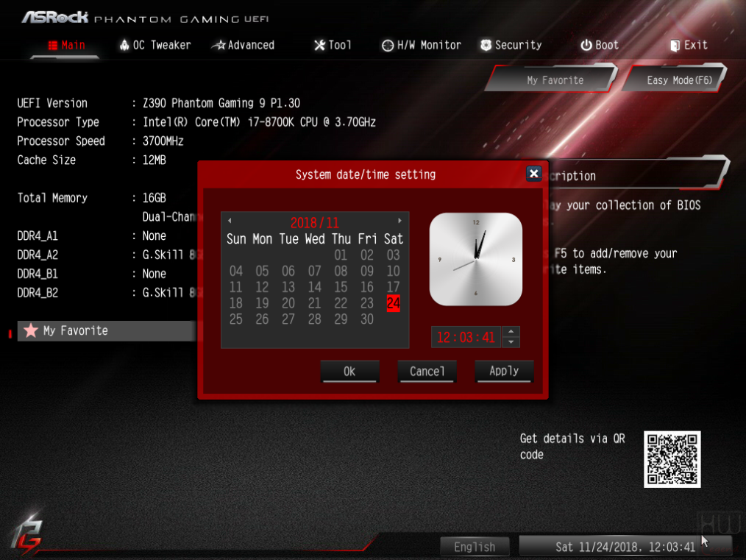Confirm with the Ok button

point(349,371)
